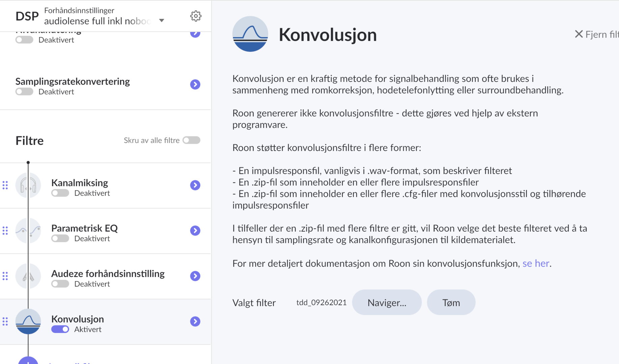Click the DSP heading text
This screenshot has height=364, width=619.
pos(27,16)
